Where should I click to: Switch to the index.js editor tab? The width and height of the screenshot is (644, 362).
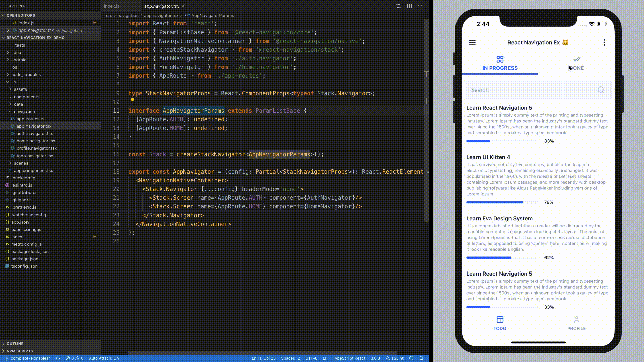[111, 6]
